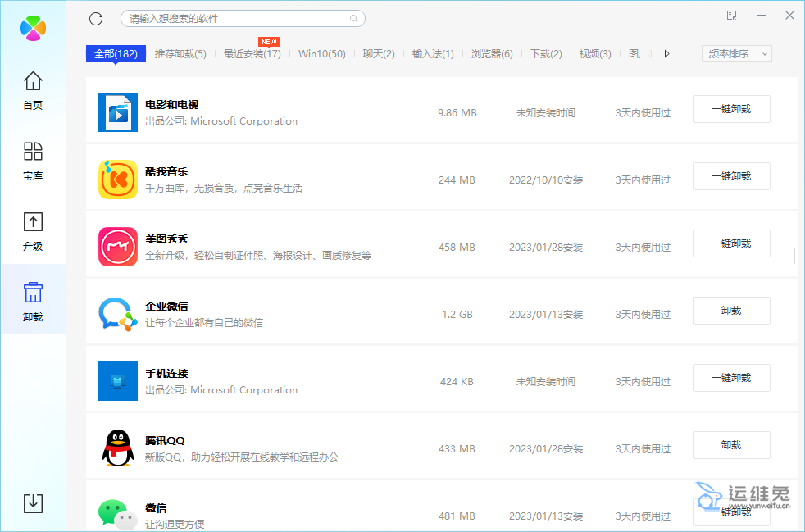The image size is (805, 532).
Task: Open the 首页 home icon in sidebar
Action: 33,89
